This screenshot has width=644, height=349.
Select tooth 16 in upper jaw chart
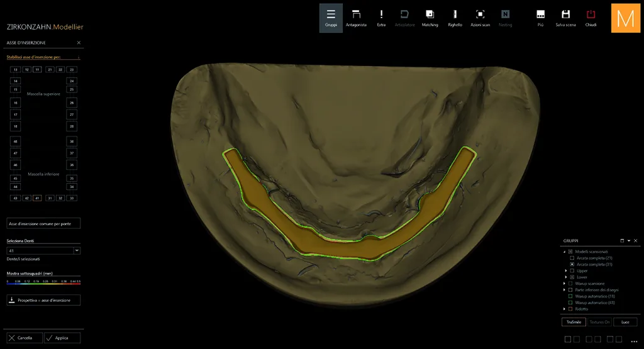coord(15,103)
